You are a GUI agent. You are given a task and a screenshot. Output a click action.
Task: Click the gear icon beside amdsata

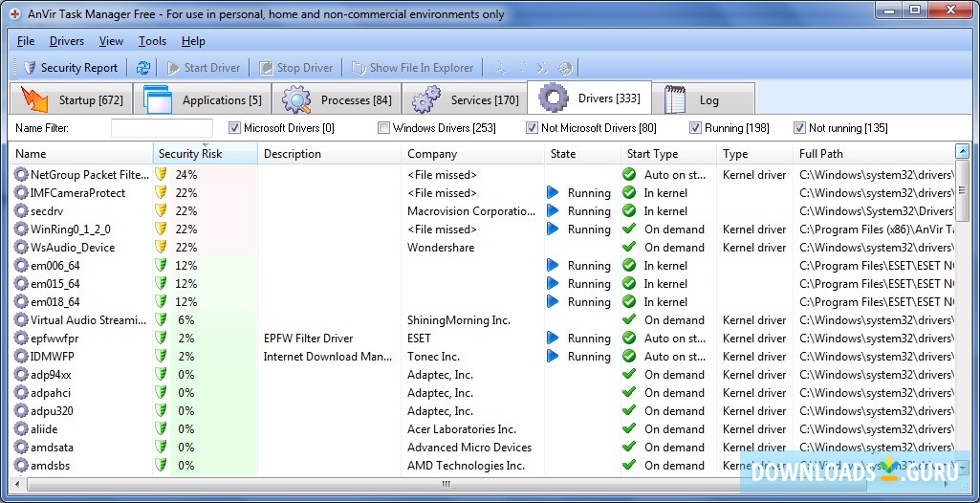click(21, 448)
